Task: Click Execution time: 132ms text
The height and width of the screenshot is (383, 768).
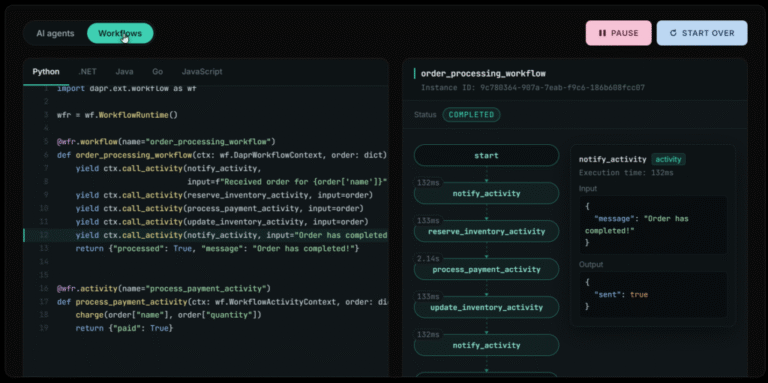Action: [x=626, y=172]
